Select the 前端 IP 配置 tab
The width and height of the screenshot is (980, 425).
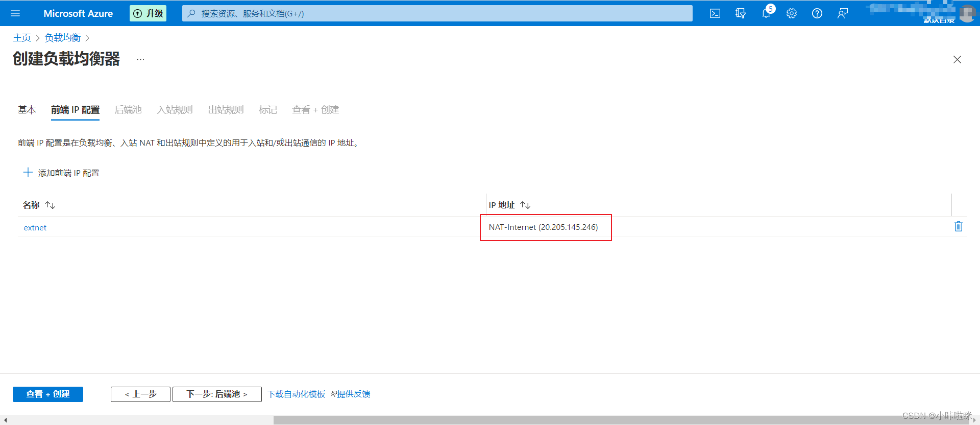point(76,110)
